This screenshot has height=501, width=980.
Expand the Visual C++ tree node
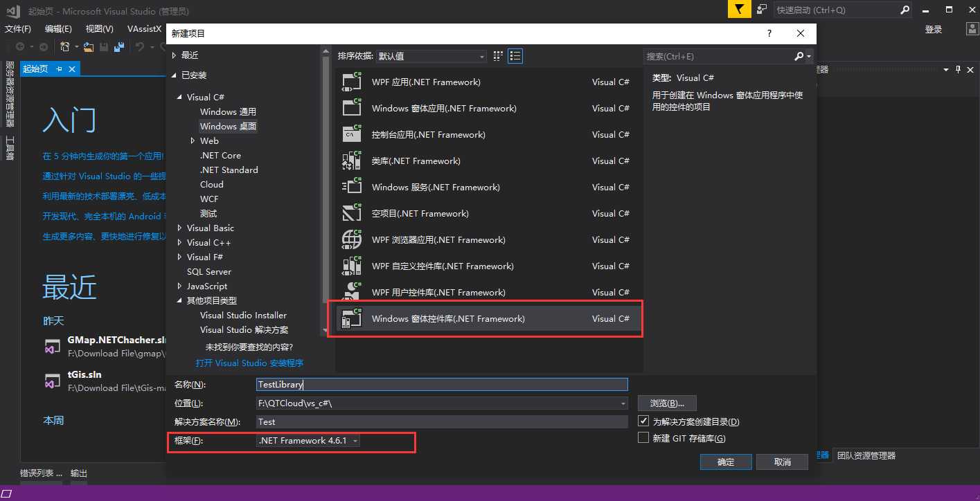(x=179, y=242)
